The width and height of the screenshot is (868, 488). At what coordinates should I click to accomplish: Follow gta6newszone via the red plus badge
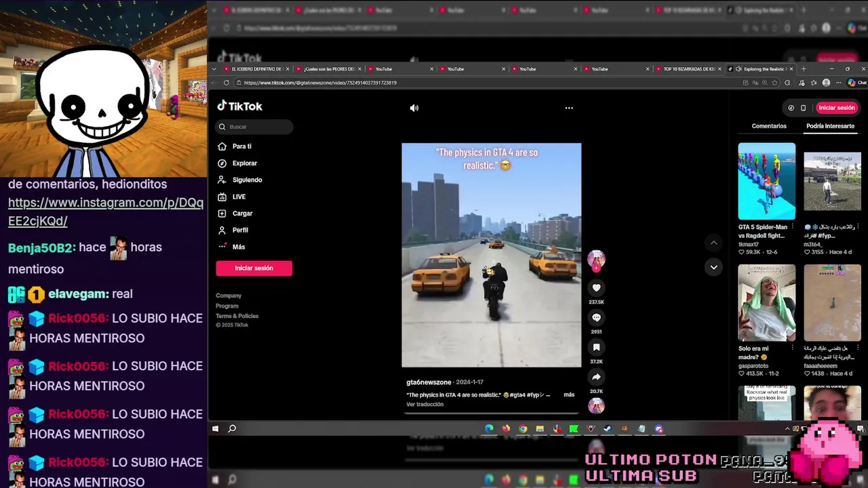596,268
